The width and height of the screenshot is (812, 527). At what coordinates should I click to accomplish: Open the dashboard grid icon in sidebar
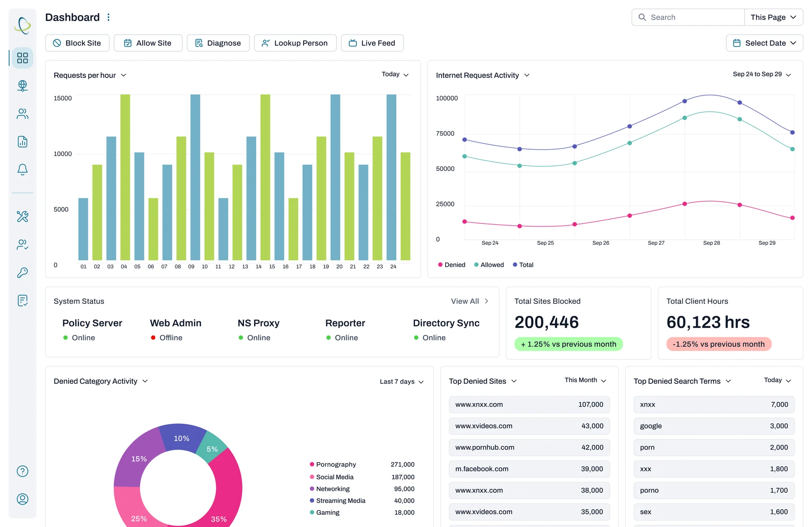point(23,58)
